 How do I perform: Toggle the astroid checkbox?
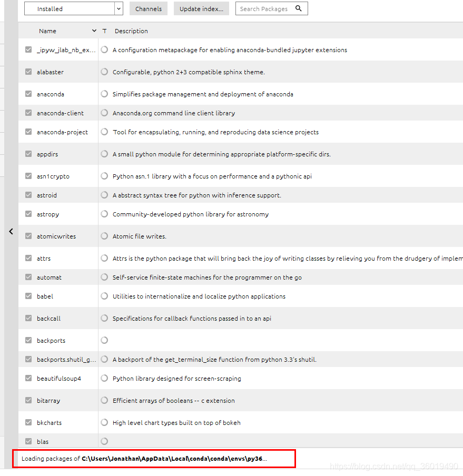[x=28, y=195]
